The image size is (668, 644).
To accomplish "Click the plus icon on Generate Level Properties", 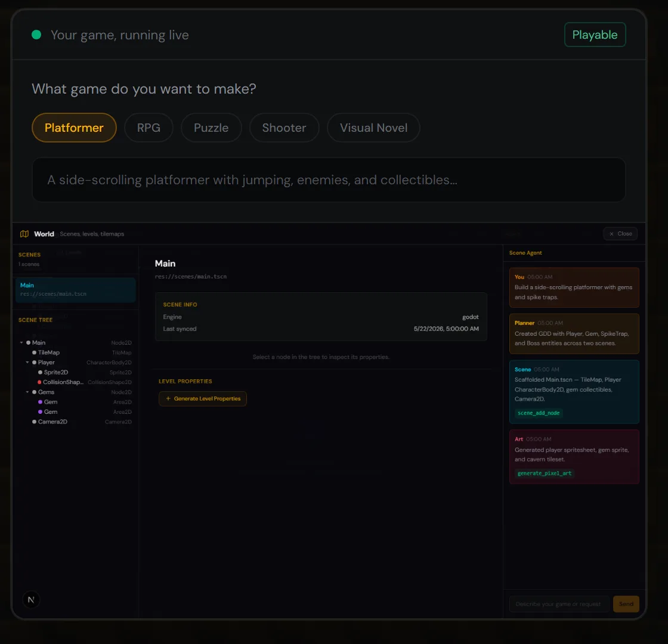I will pyautogui.click(x=168, y=399).
